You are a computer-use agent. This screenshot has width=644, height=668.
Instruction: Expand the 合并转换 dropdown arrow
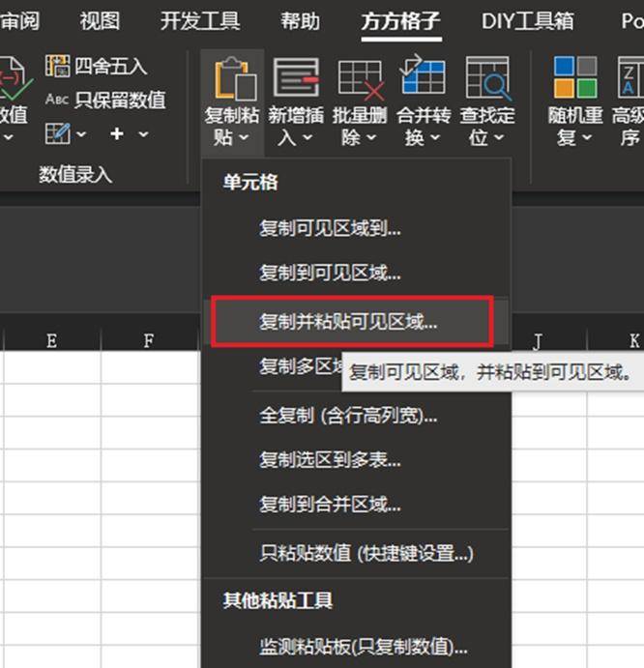[435, 137]
